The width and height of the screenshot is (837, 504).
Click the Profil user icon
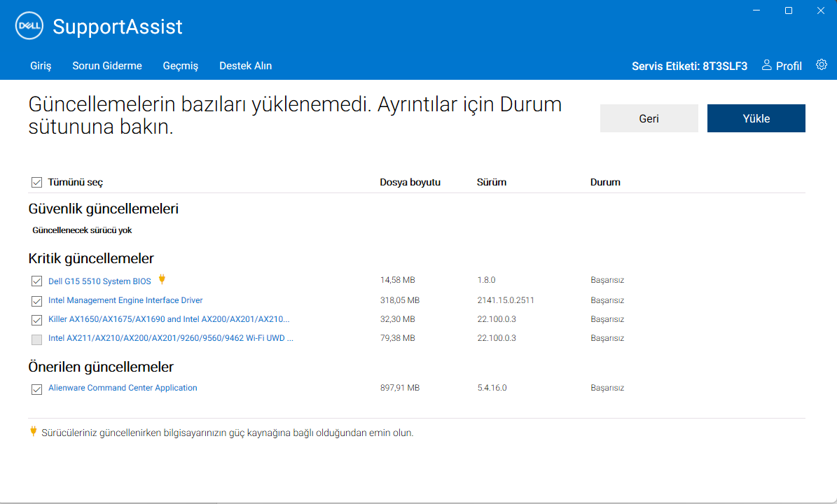pyautogui.click(x=768, y=65)
